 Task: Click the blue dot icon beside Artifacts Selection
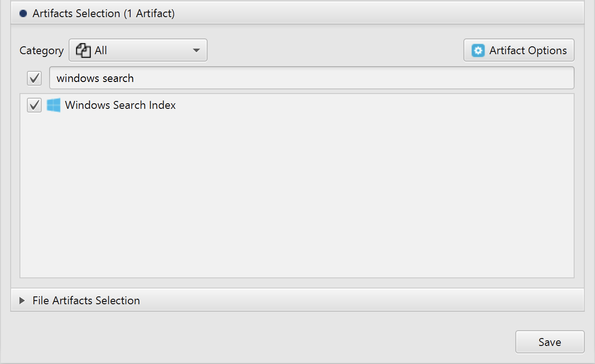[23, 13]
